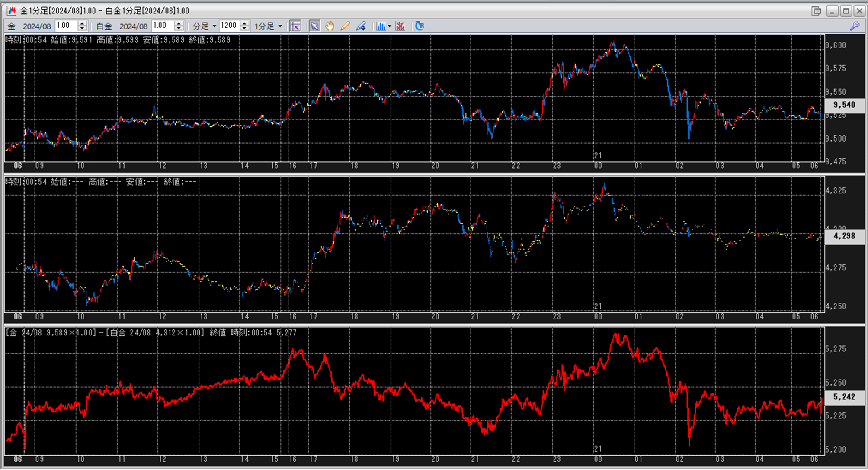
Task: Click the 9,540 gold price label
Action: click(x=844, y=105)
